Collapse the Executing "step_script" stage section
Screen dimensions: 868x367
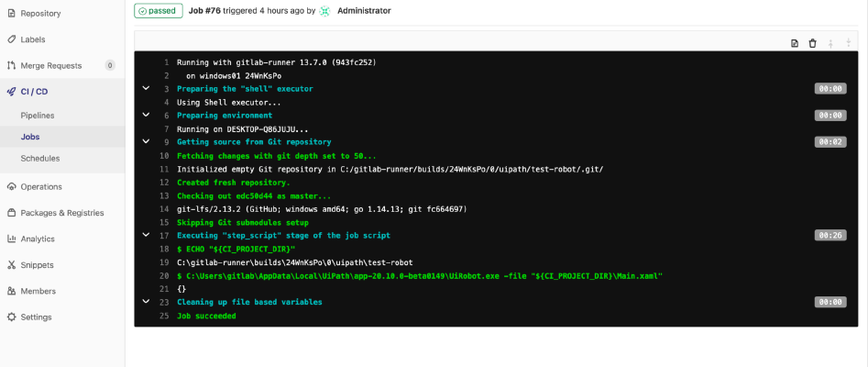146,235
